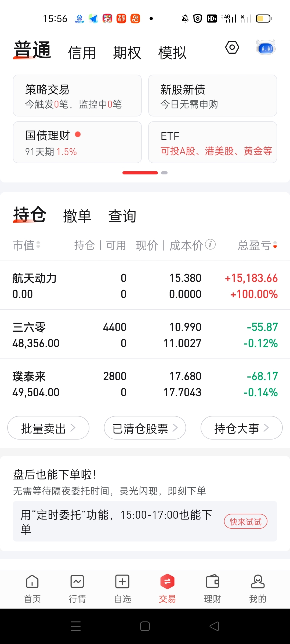Switch to 信用 credit account tab

(x=82, y=53)
